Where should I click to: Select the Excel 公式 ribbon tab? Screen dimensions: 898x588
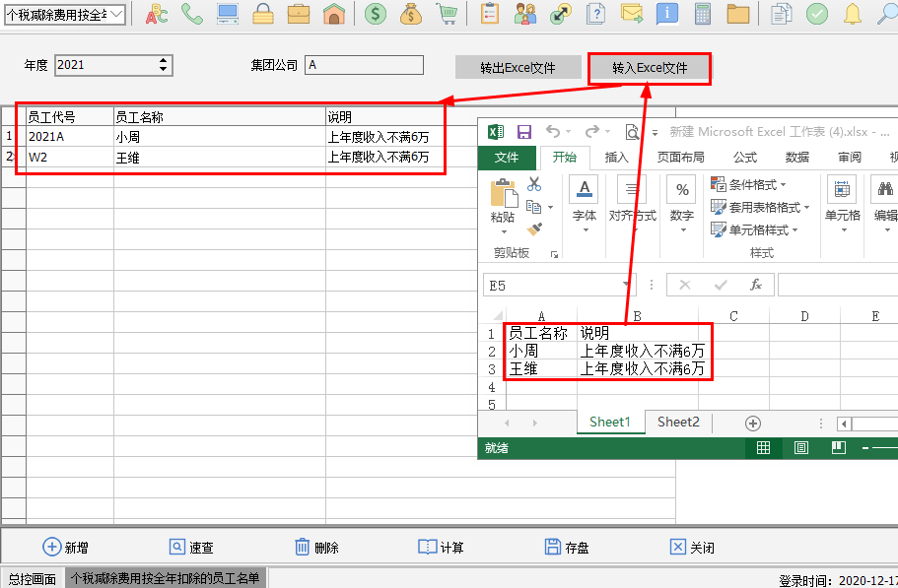click(745, 158)
